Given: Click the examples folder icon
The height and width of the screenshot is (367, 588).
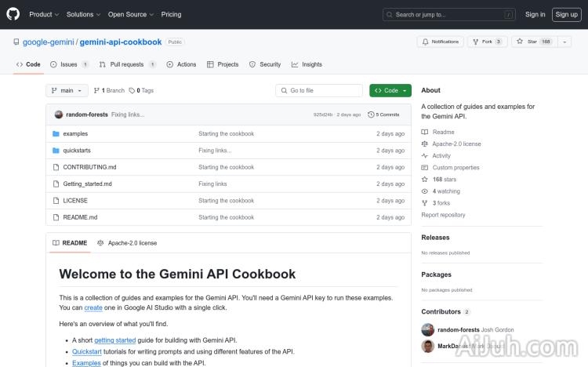Looking at the screenshot, I should point(56,133).
